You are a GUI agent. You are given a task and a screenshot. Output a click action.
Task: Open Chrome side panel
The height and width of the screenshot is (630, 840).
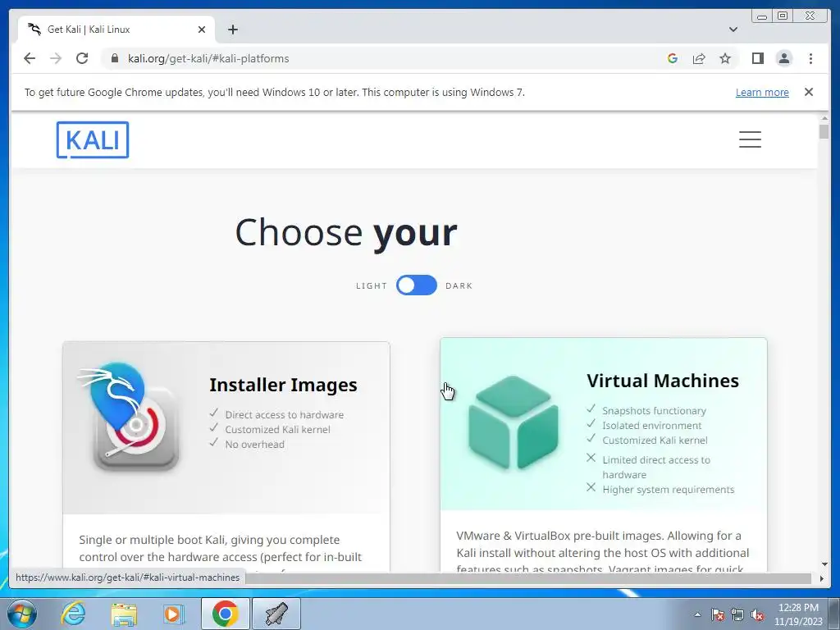point(757,58)
